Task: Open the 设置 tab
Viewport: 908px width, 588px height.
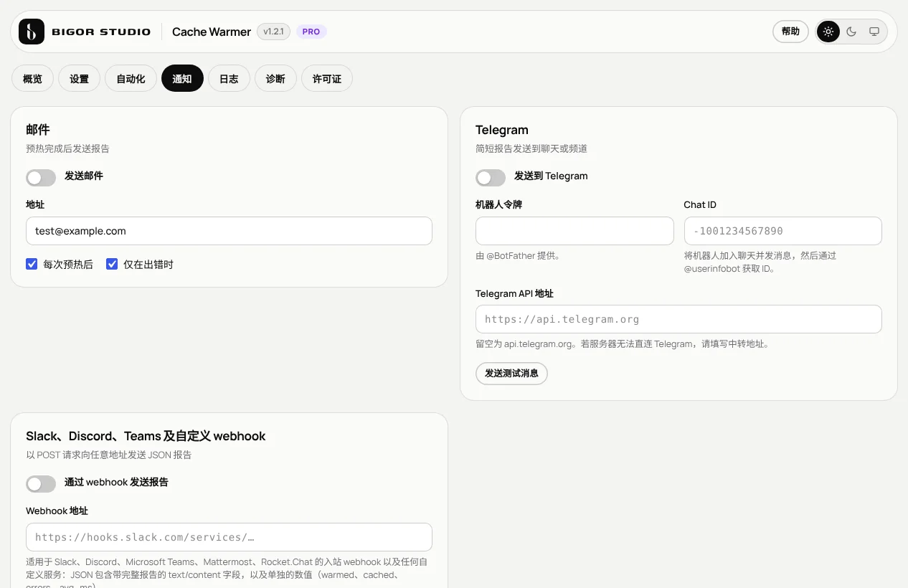Action: [x=79, y=79]
